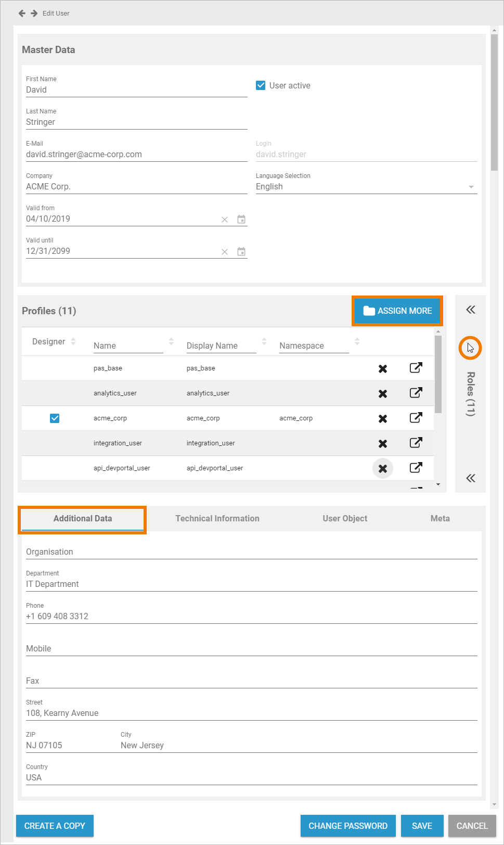Save the user with Save button
The image size is (504, 845).
[x=422, y=826]
